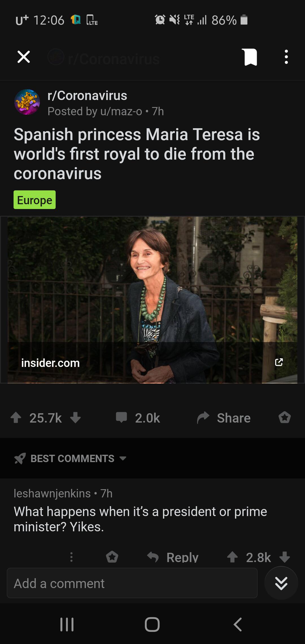Image resolution: width=305 pixels, height=644 pixels.
Task: Select the Europe flair tag
Action: click(34, 200)
